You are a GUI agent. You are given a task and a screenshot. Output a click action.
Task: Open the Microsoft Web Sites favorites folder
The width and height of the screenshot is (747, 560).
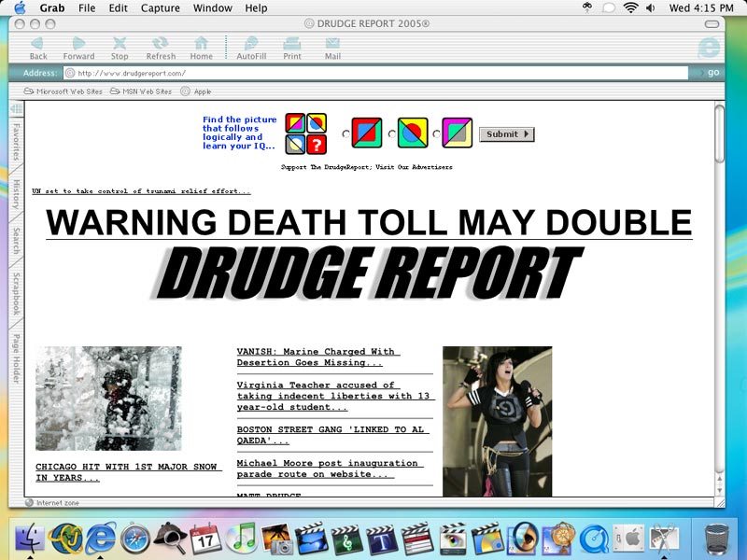tap(63, 91)
